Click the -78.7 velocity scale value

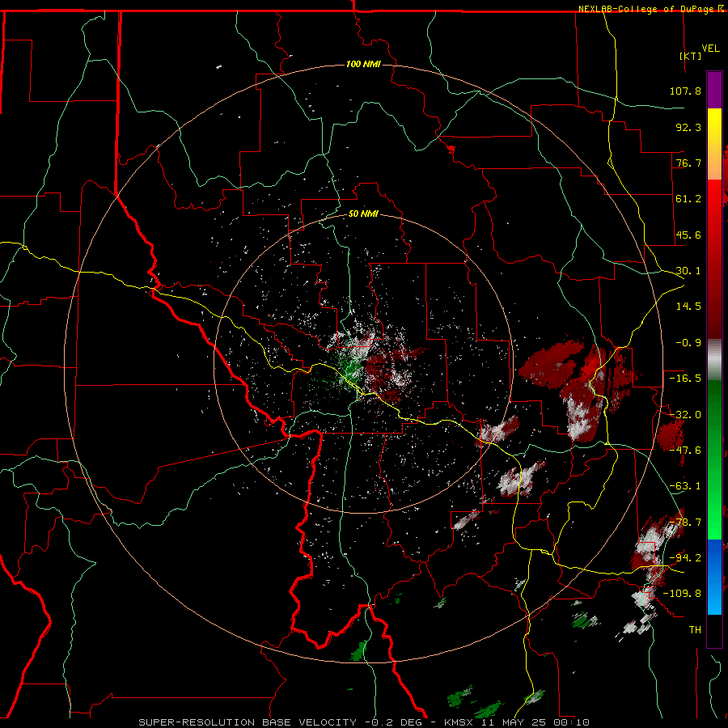[685, 523]
